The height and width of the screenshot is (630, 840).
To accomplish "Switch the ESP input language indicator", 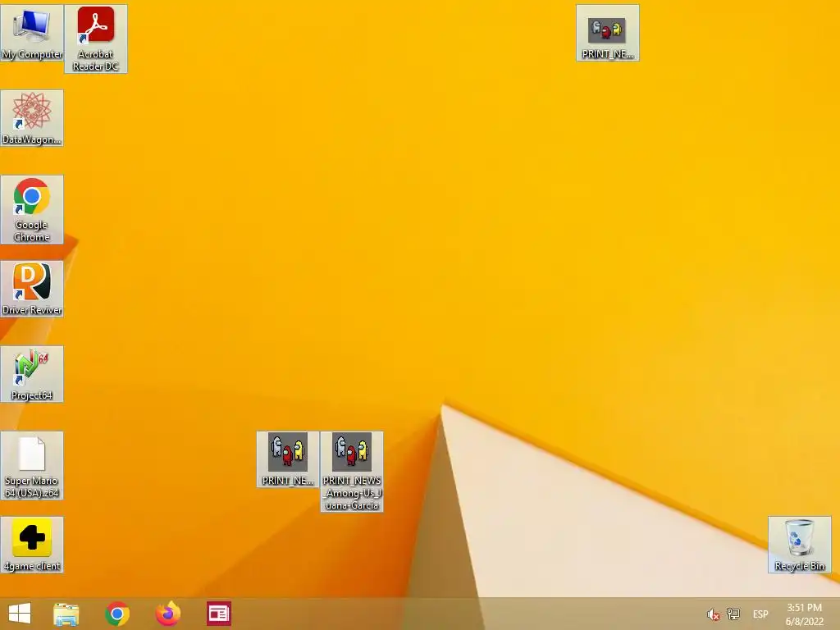I will [x=760, y=614].
